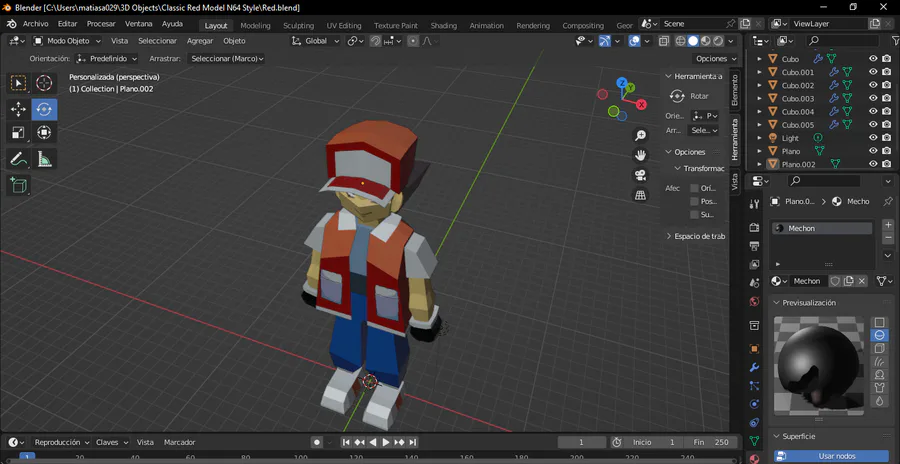
Task: Open the Editar menu
Action: coord(68,24)
